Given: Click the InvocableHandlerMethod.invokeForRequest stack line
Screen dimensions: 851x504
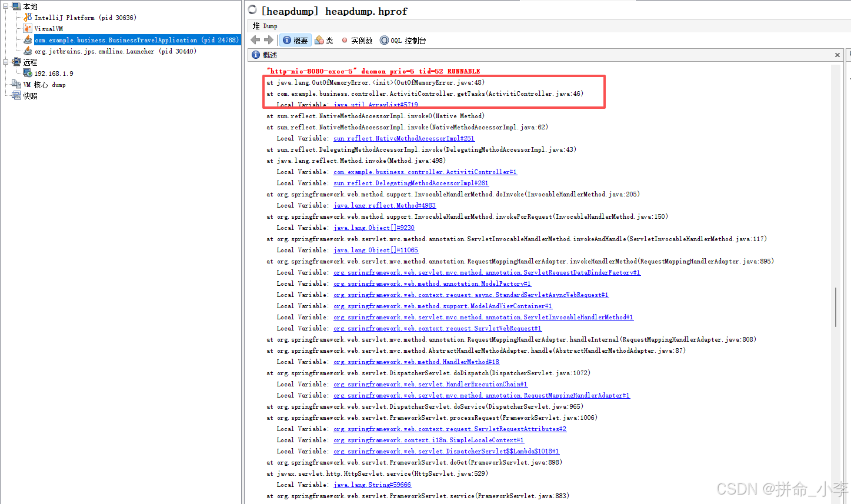Looking at the screenshot, I should click(x=467, y=216).
